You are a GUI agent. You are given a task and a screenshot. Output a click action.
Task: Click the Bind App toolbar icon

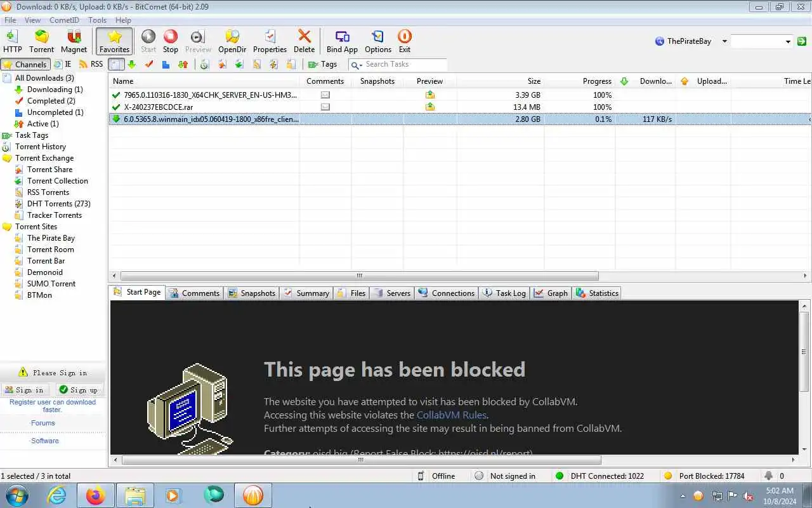[342, 41]
